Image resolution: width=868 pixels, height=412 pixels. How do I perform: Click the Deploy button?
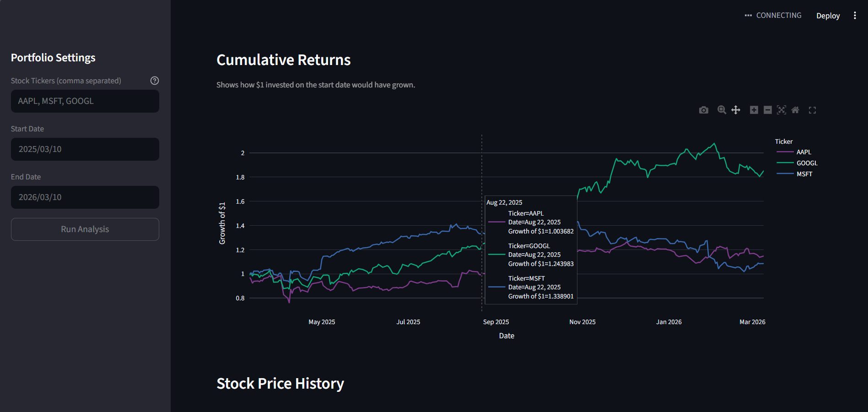[x=828, y=16]
